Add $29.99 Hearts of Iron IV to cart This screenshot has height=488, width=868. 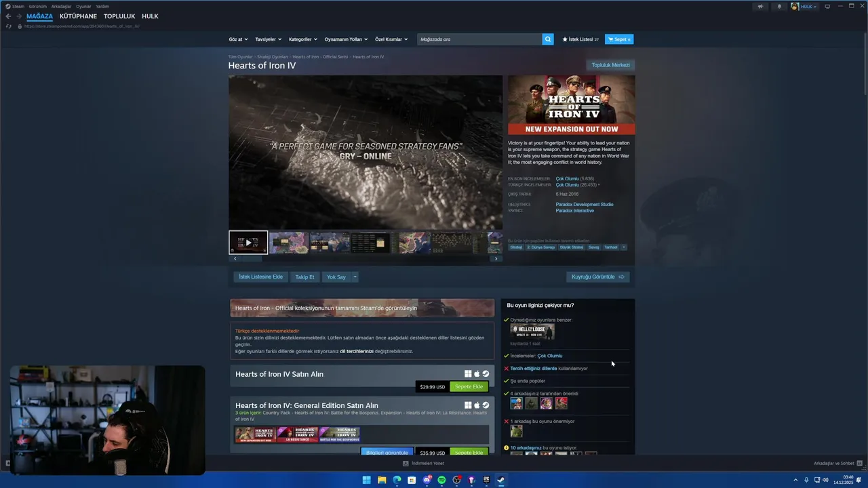(469, 387)
